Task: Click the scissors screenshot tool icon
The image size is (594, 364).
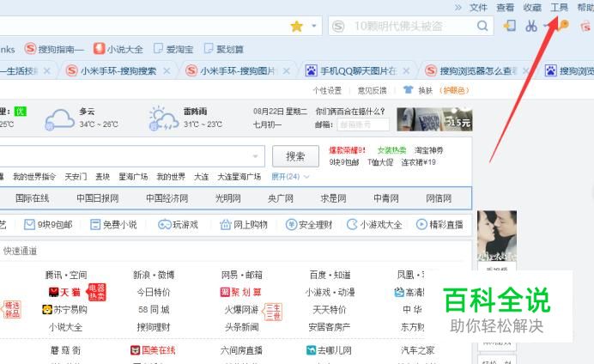Action: (x=531, y=26)
